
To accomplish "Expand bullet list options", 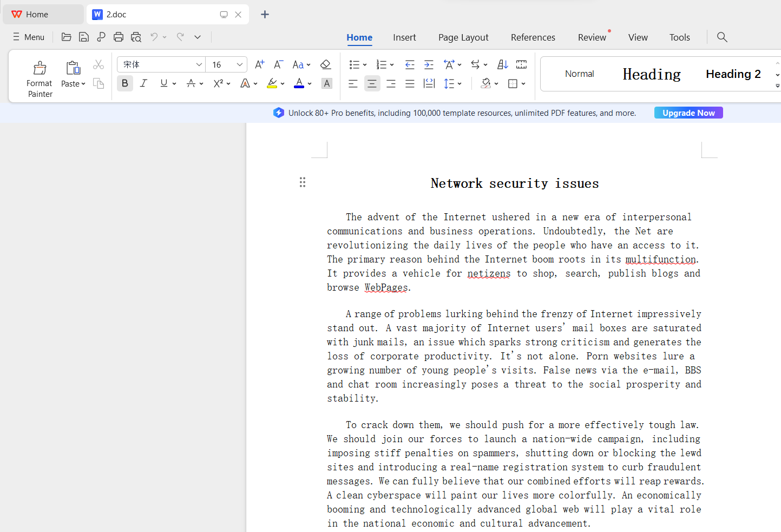I will click(x=365, y=65).
